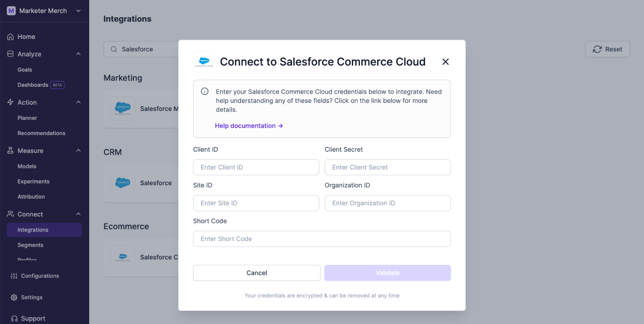Open Support page
This screenshot has height=324, width=644.
click(33, 319)
